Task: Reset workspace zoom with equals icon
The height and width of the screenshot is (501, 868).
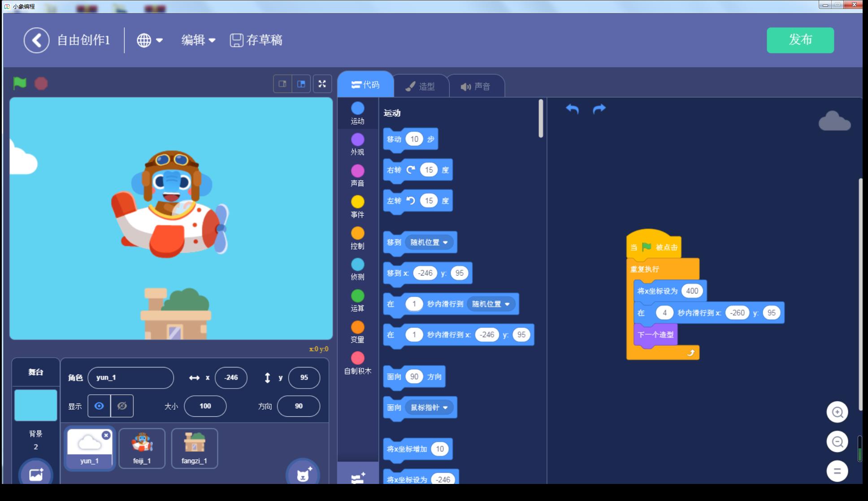Action: pyautogui.click(x=837, y=471)
